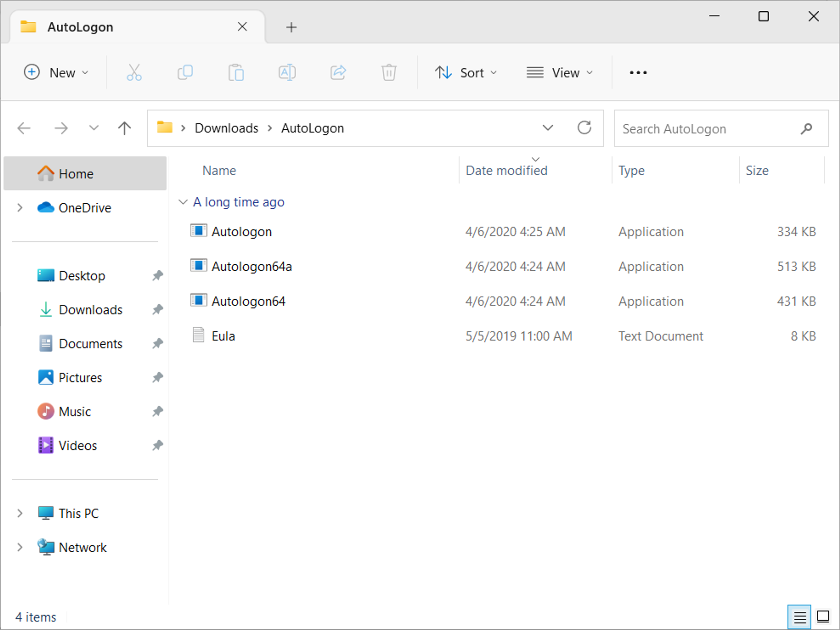Open Documents in navigation pane
The width and height of the screenshot is (840, 630).
[x=90, y=344]
